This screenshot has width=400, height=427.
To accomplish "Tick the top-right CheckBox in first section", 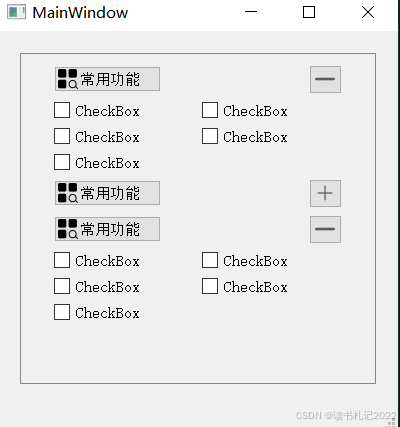I will click(210, 110).
